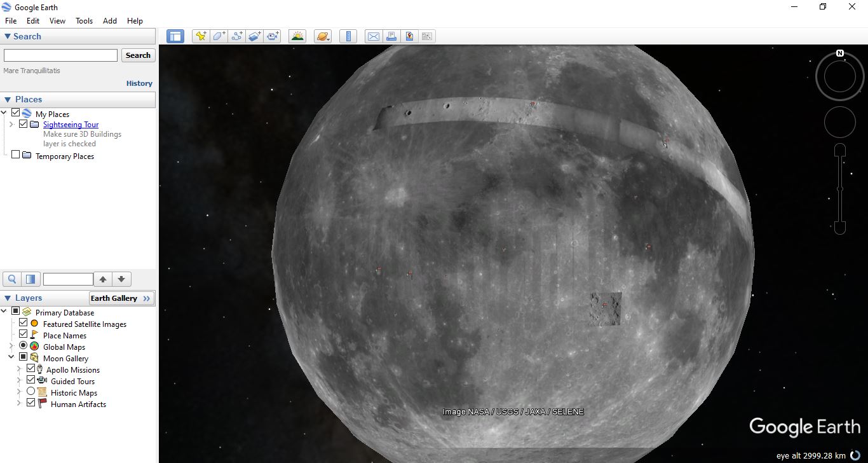This screenshot has width=868, height=463.
Task: Select the Add Image Overlay tool
Action: coord(255,36)
